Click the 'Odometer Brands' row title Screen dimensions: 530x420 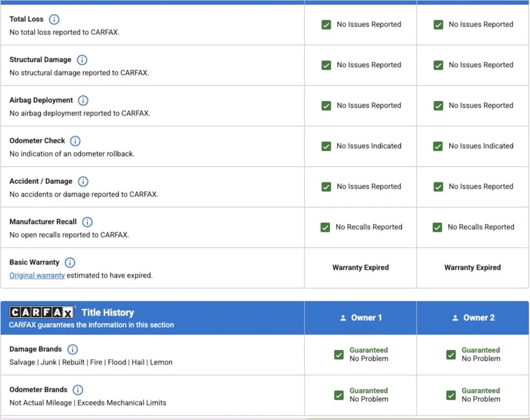click(x=38, y=390)
